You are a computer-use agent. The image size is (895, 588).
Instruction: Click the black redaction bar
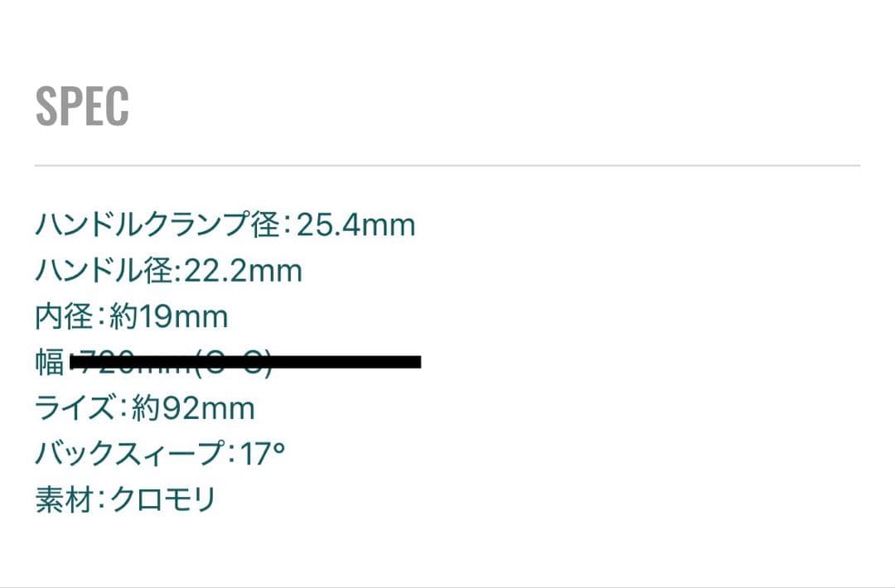(x=247, y=362)
